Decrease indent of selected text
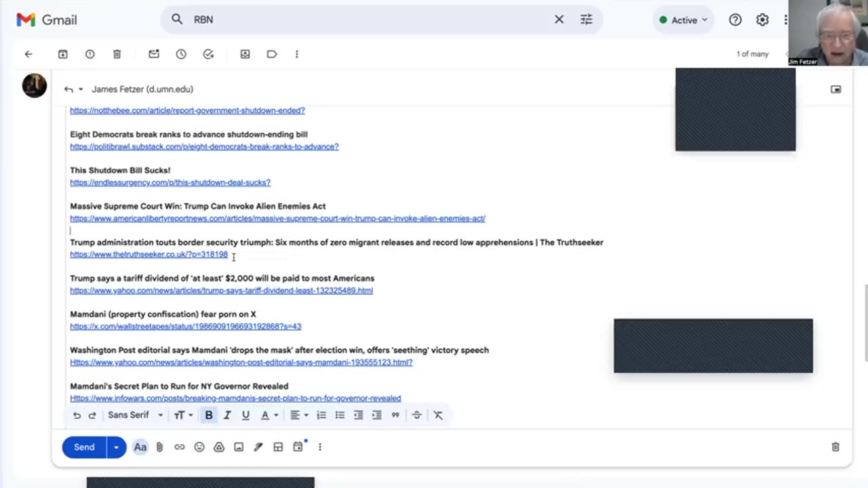Screen dimensions: 868x488 coord(358,415)
